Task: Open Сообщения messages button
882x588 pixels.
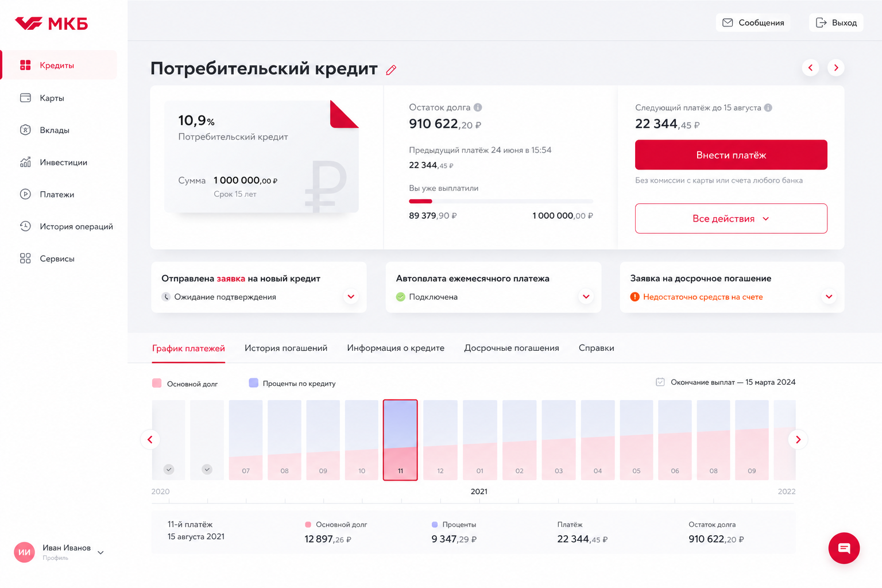Action: pyautogui.click(x=753, y=22)
